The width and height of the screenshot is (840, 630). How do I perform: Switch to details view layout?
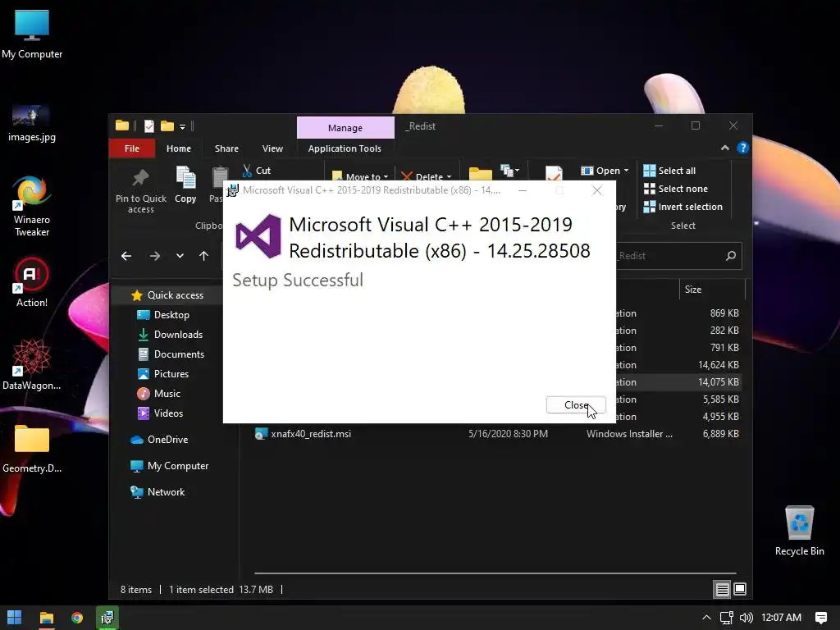click(x=722, y=590)
